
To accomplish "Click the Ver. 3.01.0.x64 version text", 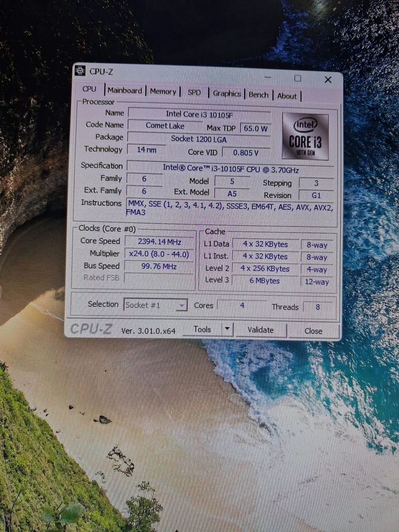I will click(x=148, y=331).
